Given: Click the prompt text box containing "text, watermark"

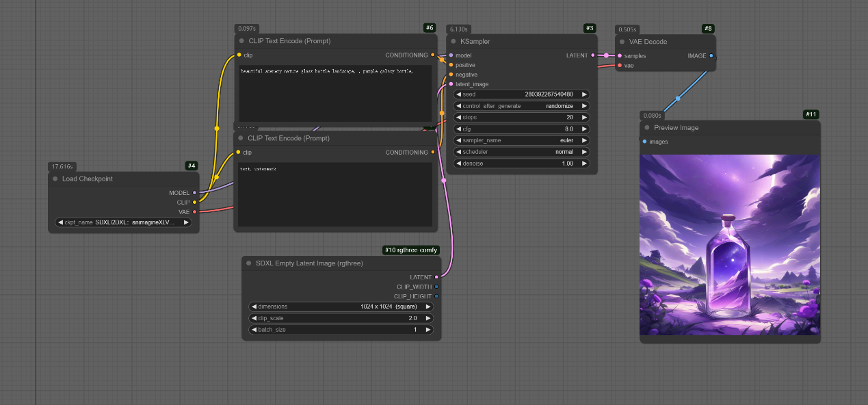Looking at the screenshot, I should (335, 195).
